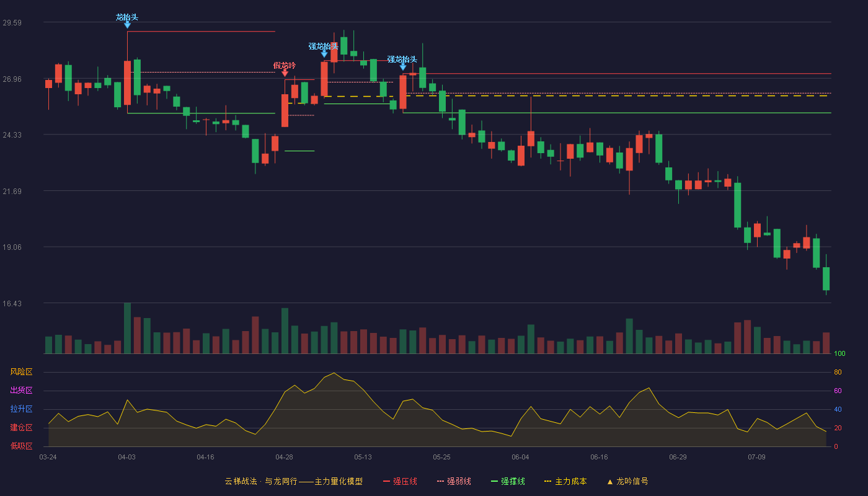
Task: Click the last green candlestick on the right
Action: [826, 278]
